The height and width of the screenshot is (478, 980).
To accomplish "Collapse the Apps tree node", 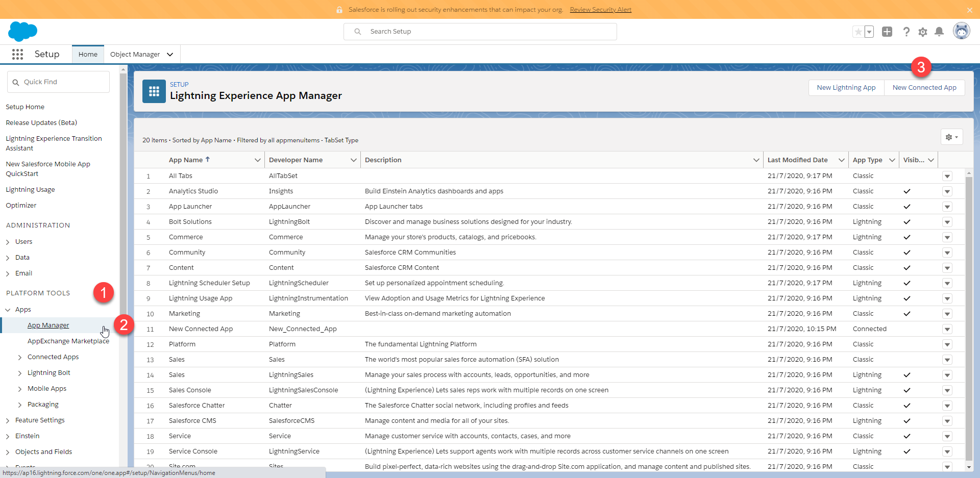I will click(8, 310).
